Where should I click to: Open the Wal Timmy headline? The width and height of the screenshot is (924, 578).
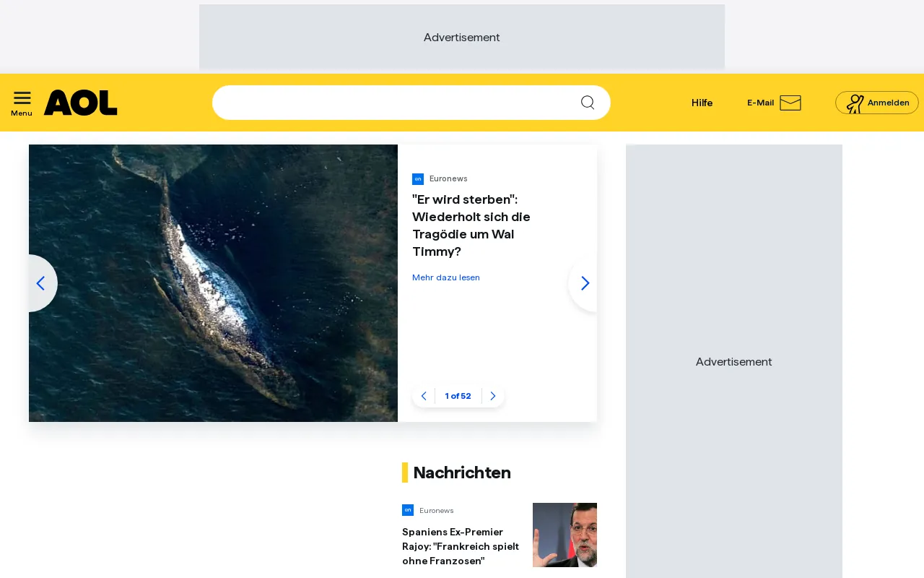coord(471,225)
